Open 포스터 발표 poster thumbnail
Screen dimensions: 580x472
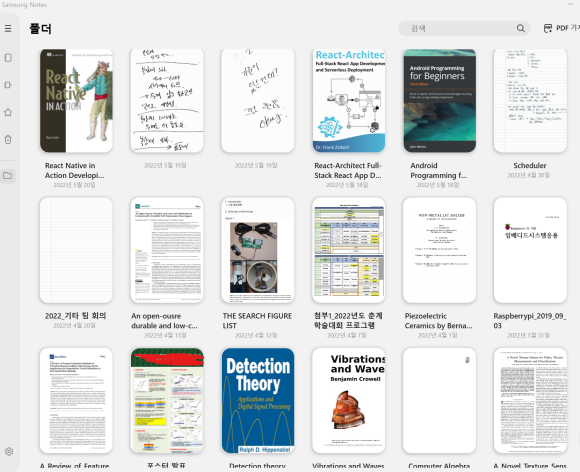tap(167, 401)
